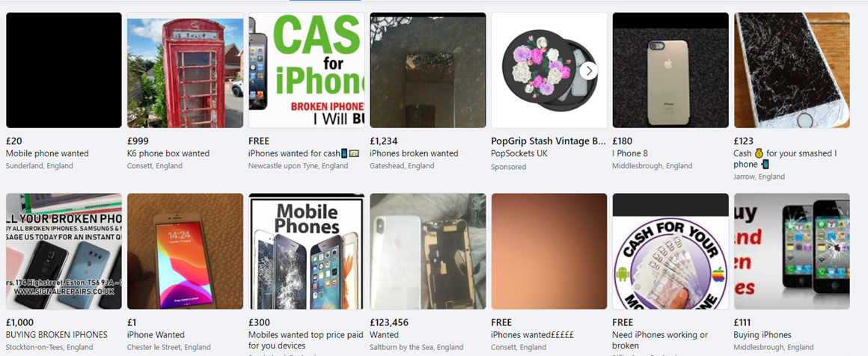Open the Cash for your smashed phone title

(x=784, y=159)
